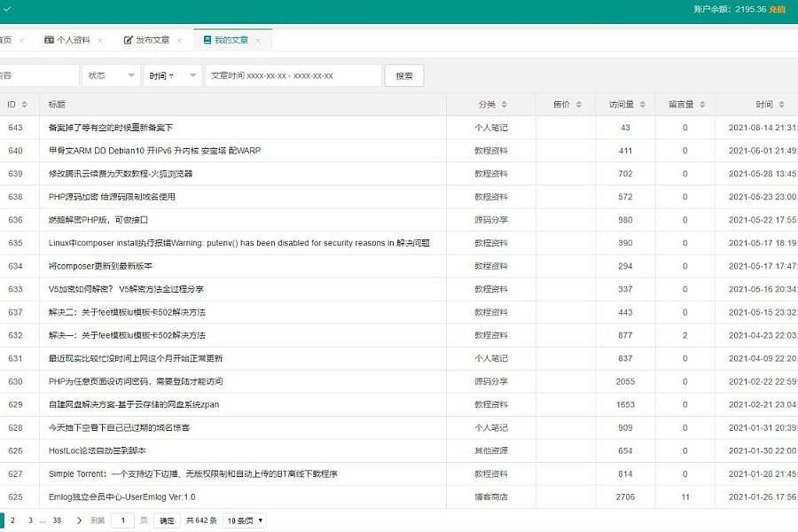Go to the next page with the arrow
This screenshot has height=532, width=798.
tap(79, 520)
